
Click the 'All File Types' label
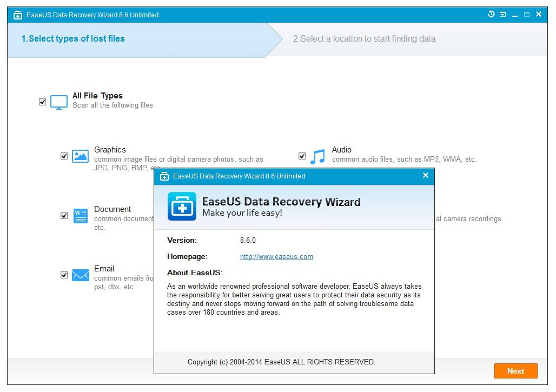pyautogui.click(x=97, y=96)
